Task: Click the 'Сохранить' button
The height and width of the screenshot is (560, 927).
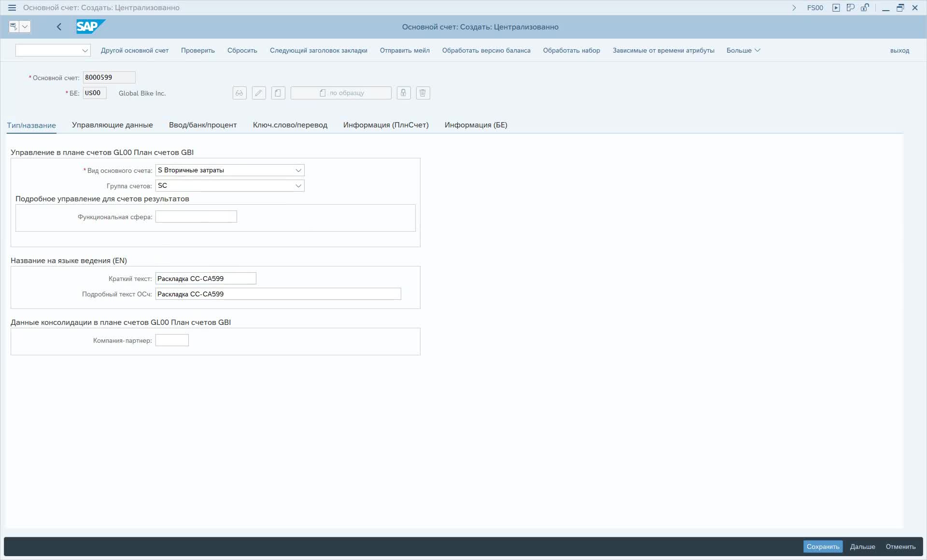Action: pos(823,546)
